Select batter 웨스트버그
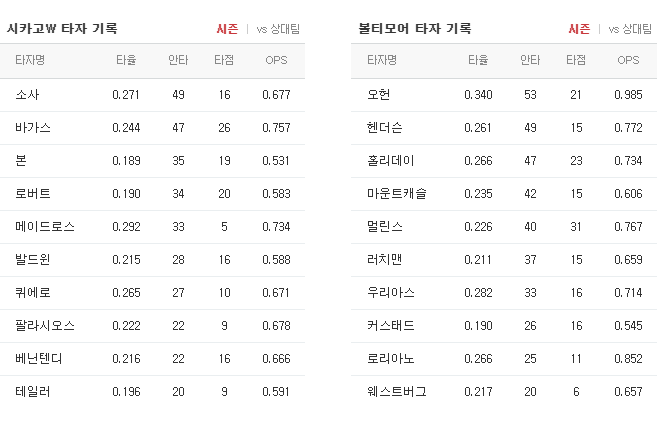Image resolution: width=662 pixels, height=427 pixels. click(397, 391)
